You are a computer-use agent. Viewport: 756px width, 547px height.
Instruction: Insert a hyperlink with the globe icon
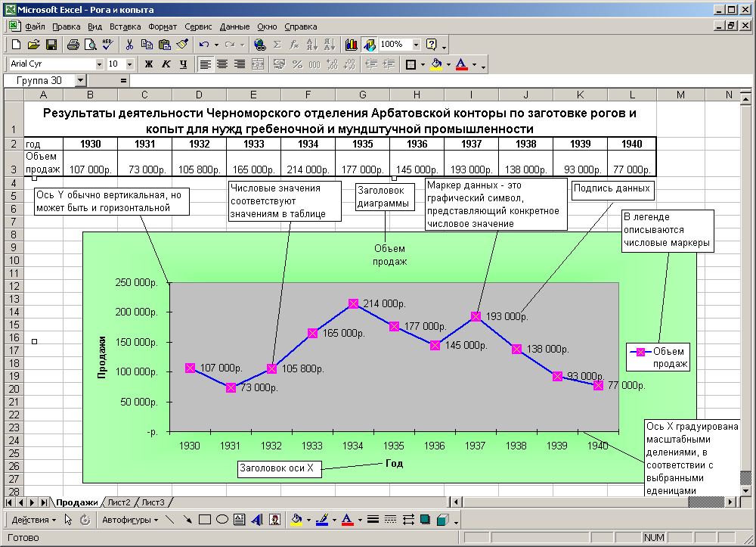(259, 45)
